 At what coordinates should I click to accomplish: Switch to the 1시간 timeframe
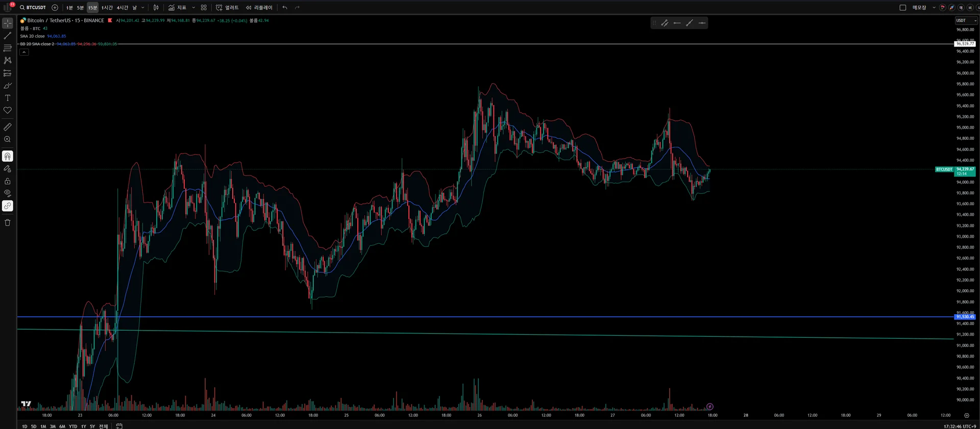(107, 8)
